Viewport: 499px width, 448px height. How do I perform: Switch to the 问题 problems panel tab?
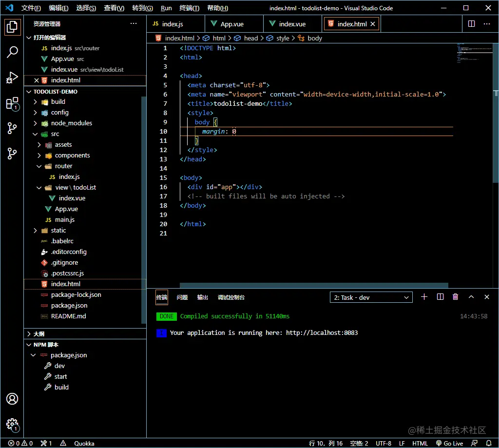pos(182,297)
